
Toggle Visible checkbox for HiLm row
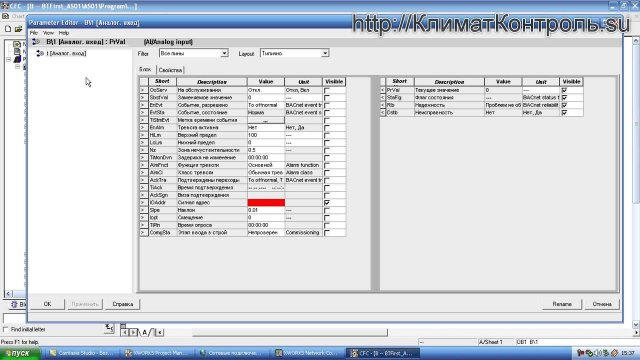coord(327,135)
